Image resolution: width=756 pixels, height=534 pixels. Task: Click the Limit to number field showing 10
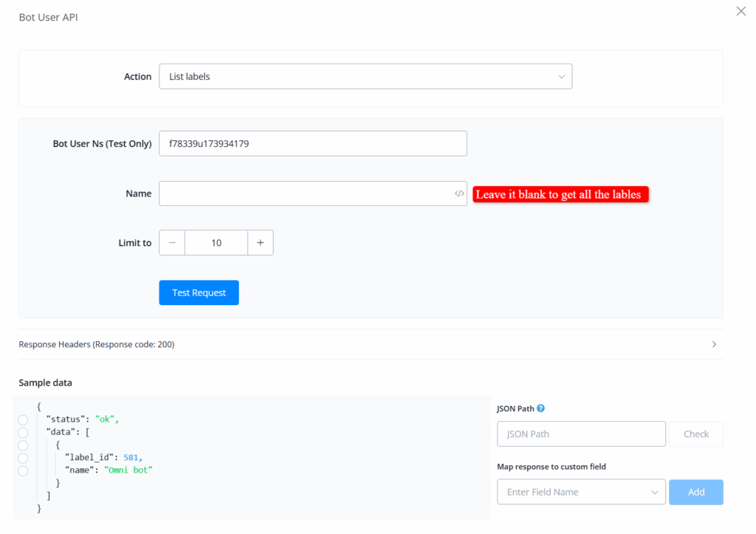click(x=216, y=243)
